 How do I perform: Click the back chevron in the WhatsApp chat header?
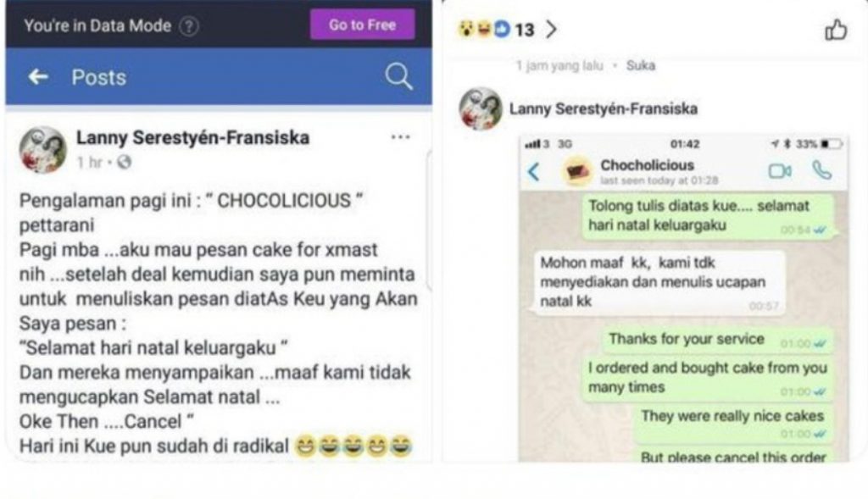[x=531, y=169]
